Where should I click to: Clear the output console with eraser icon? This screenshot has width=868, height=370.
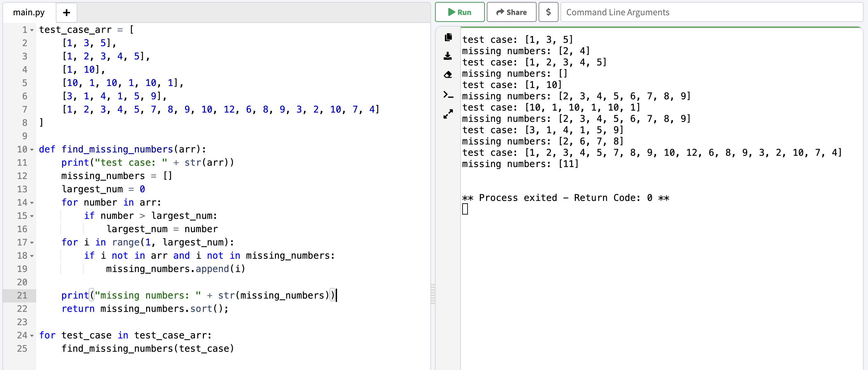[x=448, y=75]
